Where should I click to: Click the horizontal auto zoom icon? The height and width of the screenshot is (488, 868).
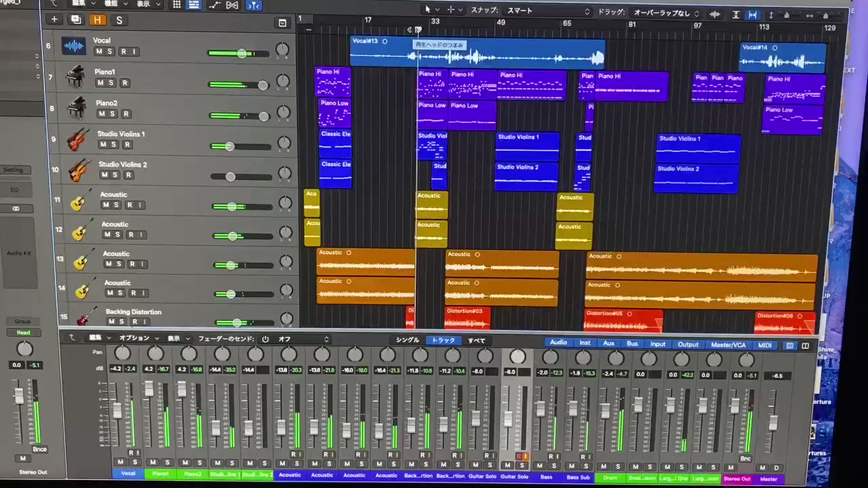coord(753,14)
